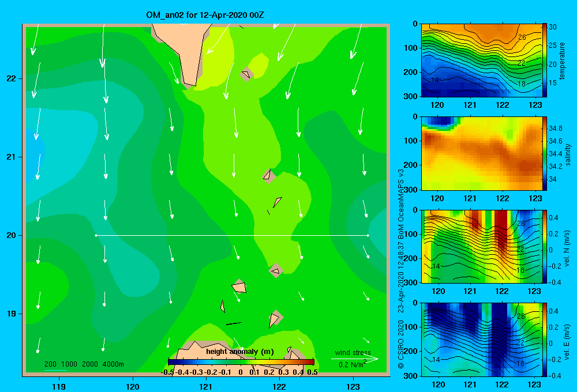Click the 'height anomaly (m)' label
This screenshot has width=577, height=392.
point(240,352)
